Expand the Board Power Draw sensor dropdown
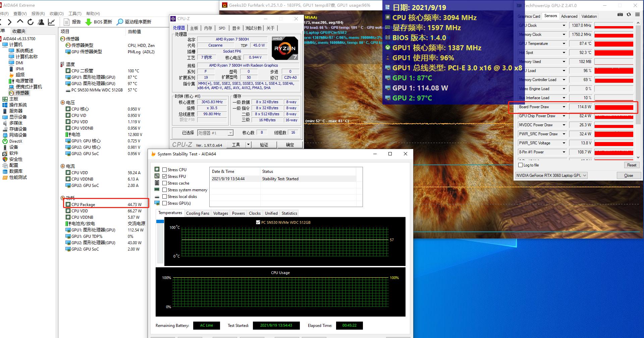The image size is (644, 338). (564, 107)
